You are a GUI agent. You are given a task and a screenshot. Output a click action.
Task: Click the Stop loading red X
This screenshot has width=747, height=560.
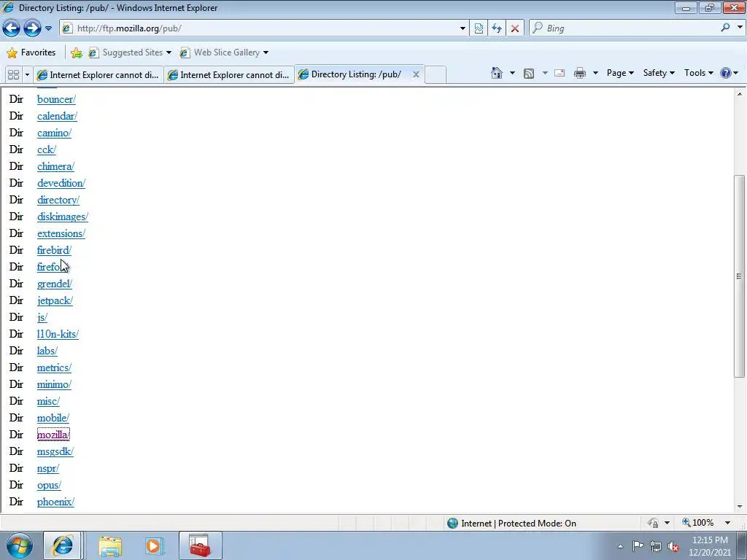(x=514, y=28)
